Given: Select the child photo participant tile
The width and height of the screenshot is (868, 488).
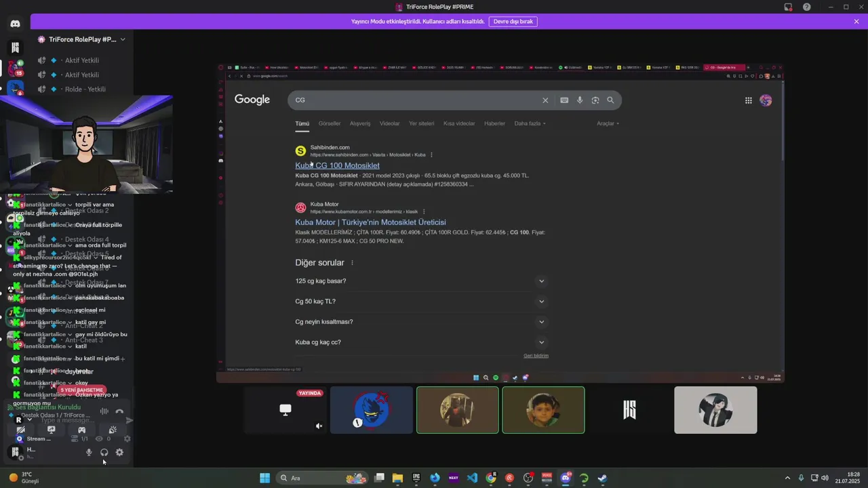Looking at the screenshot, I should [543, 410].
